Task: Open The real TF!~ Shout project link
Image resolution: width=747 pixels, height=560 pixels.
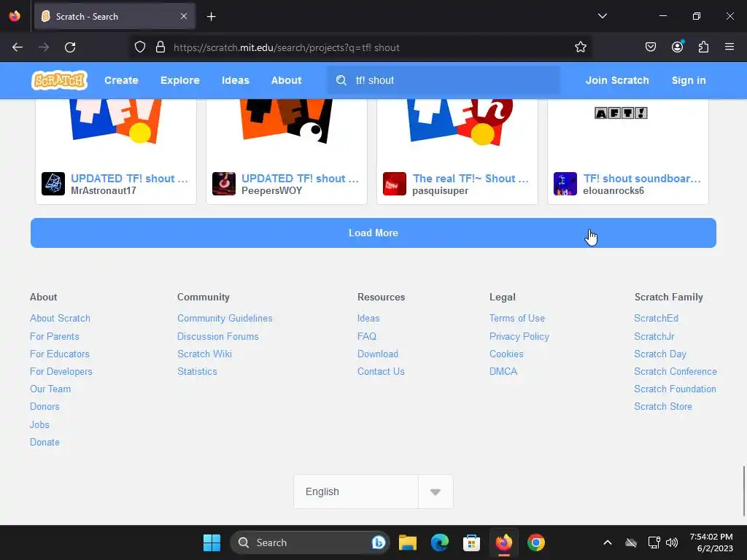Action: [x=471, y=179]
